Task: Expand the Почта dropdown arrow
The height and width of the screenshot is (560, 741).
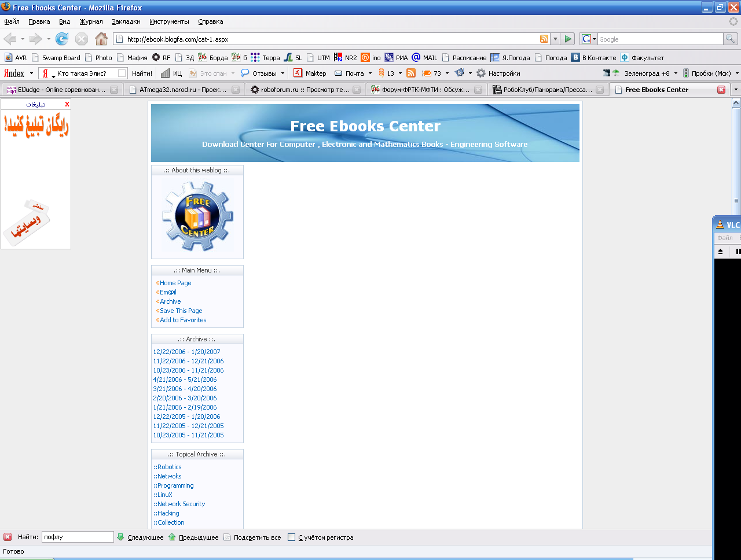Action: pyautogui.click(x=370, y=73)
